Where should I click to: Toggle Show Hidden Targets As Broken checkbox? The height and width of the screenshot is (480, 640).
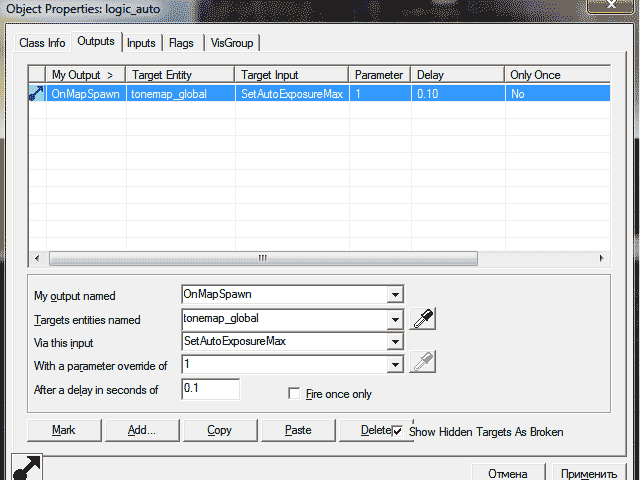tap(398, 431)
